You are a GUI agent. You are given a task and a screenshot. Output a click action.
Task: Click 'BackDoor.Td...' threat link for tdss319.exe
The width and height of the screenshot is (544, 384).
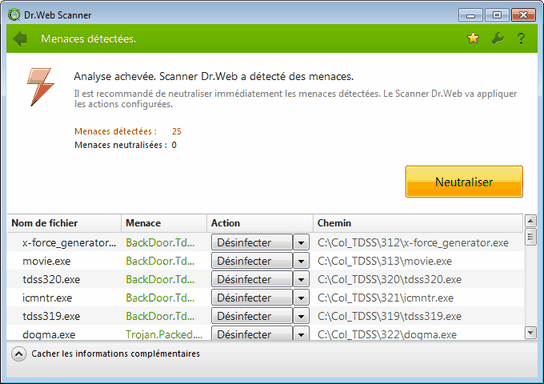pos(160,316)
